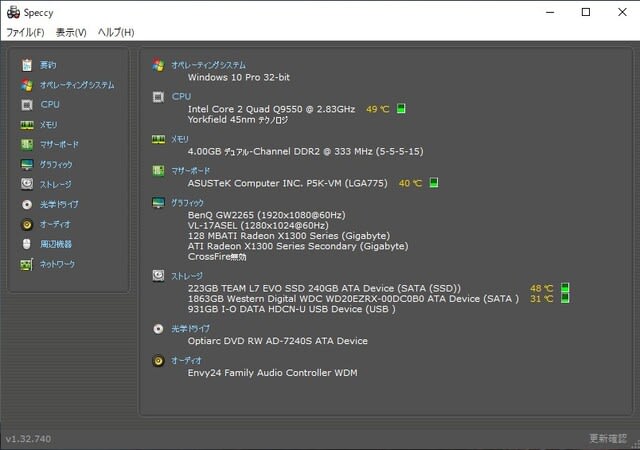Click the SSD 48 ℃ temperature indicator icon
Viewport: 640px width, 450px height.
click(565, 288)
